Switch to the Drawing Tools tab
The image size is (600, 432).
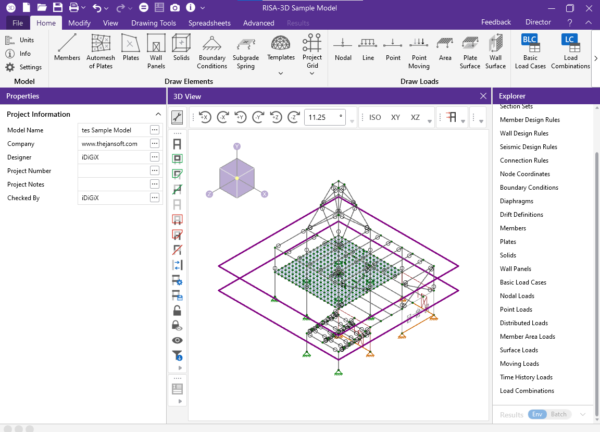tap(153, 23)
